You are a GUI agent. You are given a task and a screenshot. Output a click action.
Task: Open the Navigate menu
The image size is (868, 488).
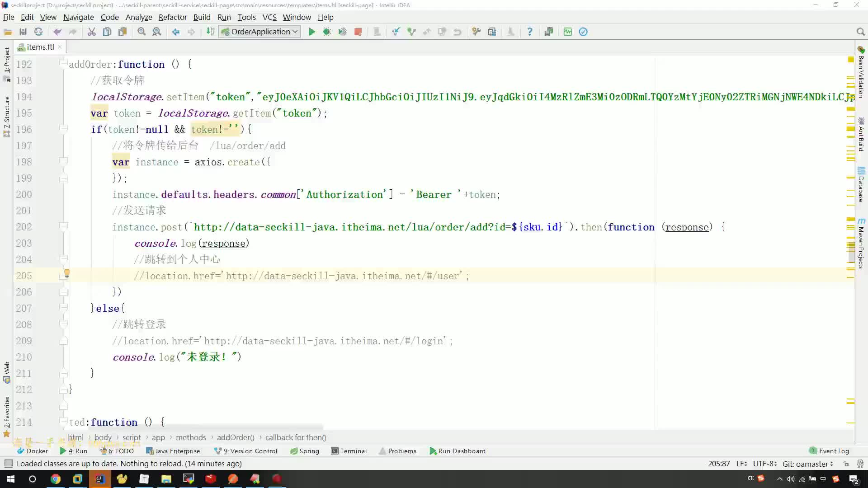click(79, 17)
